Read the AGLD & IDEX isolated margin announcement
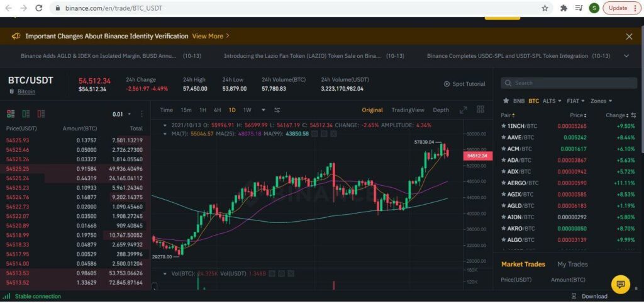Screen dimensions: 644x303 click(99, 56)
